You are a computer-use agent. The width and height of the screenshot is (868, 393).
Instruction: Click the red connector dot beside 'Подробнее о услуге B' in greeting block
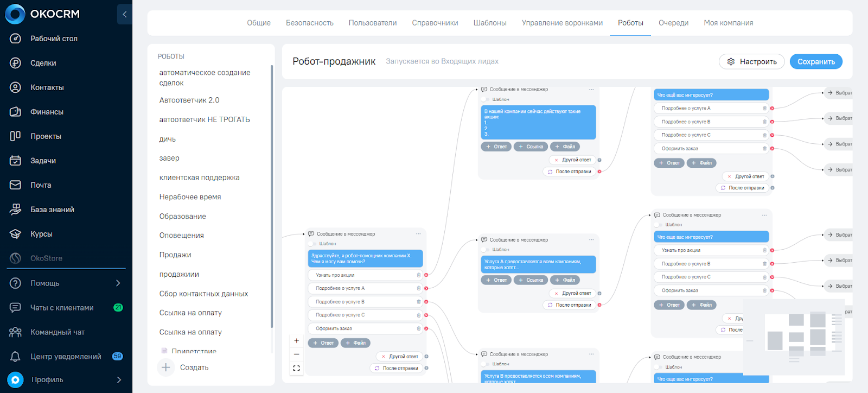point(426,302)
